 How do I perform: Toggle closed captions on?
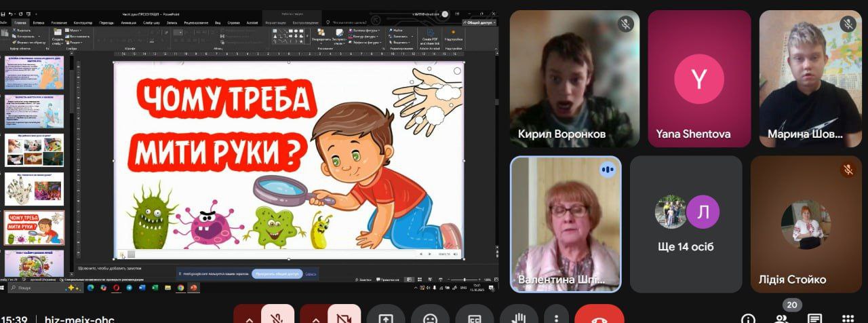tap(474, 317)
